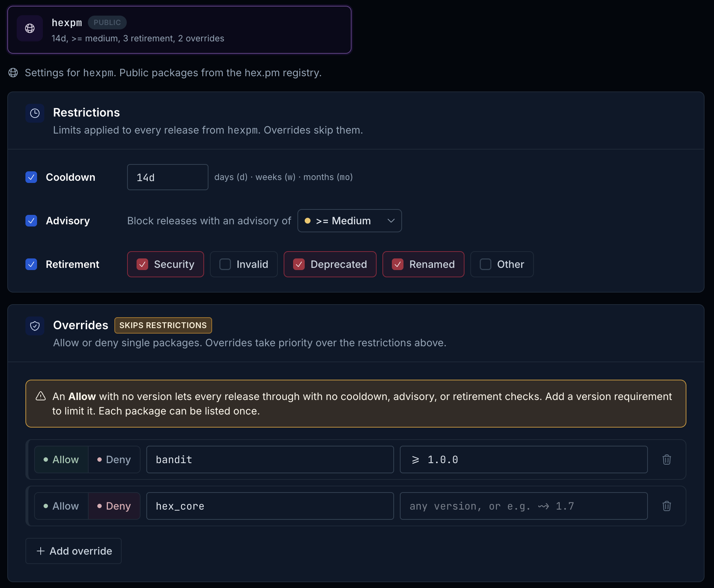Viewport: 714px width, 588px height.
Task: Click the warning triangle icon in the Allow notice
Action: pyautogui.click(x=41, y=396)
